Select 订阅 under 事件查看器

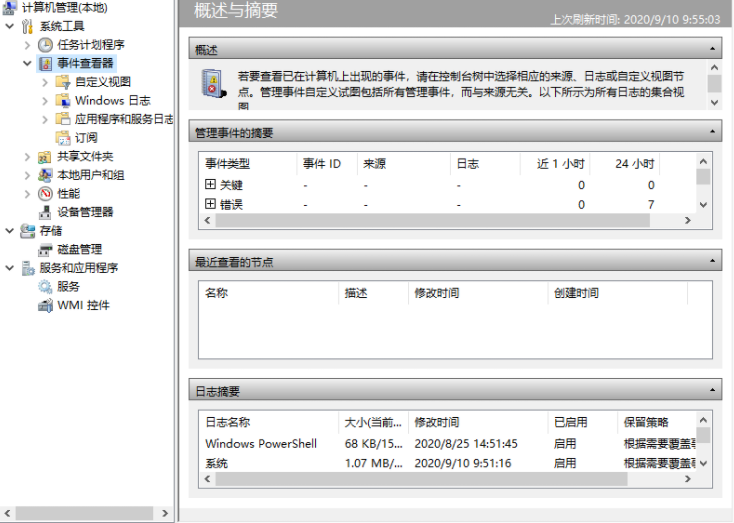86,137
